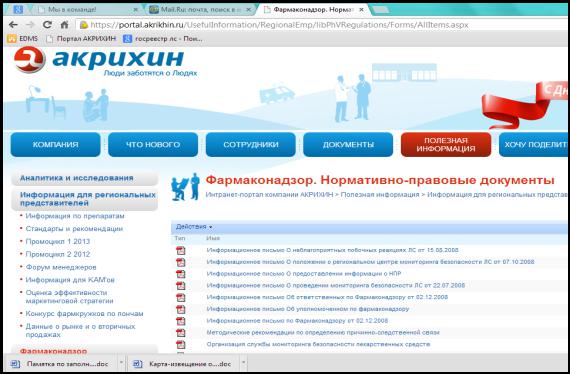The image size is (570, 374).
Task: Sort by the Тип column header
Action: pos(180,238)
